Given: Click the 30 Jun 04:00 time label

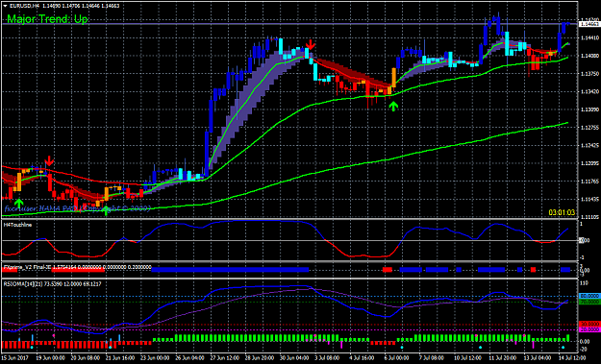Looking at the screenshot, I should (295, 358).
